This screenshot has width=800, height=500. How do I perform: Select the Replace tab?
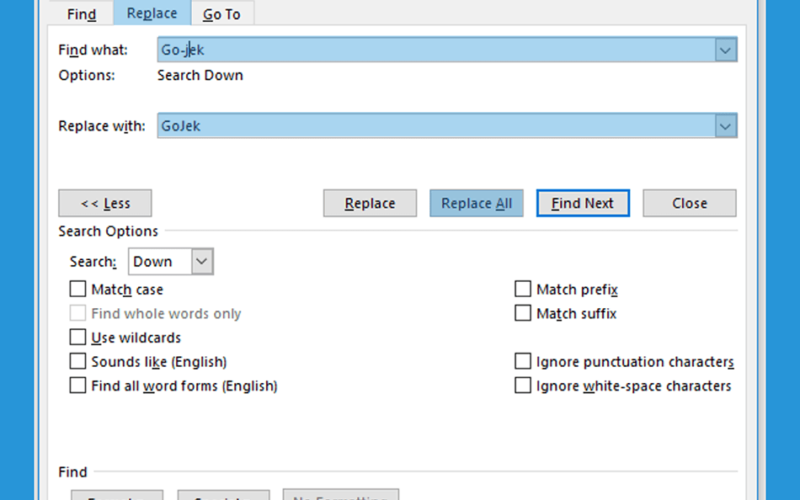tap(152, 13)
